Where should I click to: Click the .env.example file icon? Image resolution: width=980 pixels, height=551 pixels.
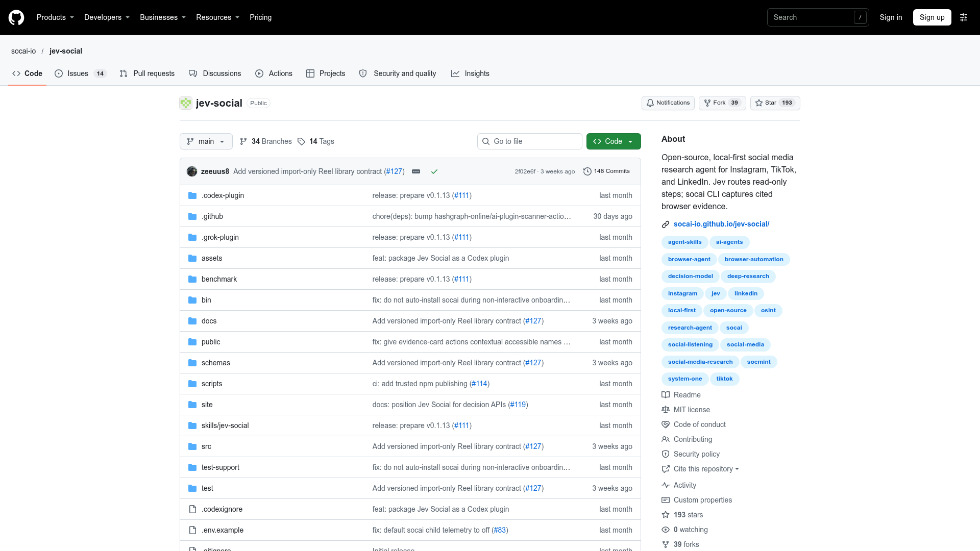tap(192, 530)
